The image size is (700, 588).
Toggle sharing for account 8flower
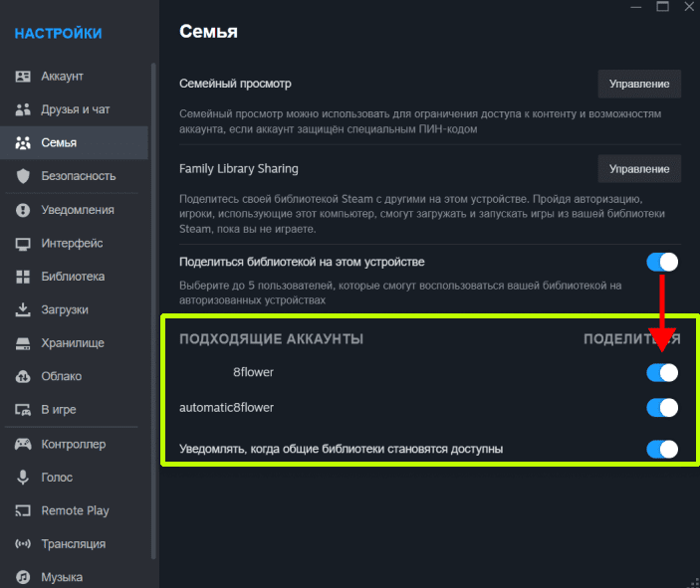coord(662,372)
